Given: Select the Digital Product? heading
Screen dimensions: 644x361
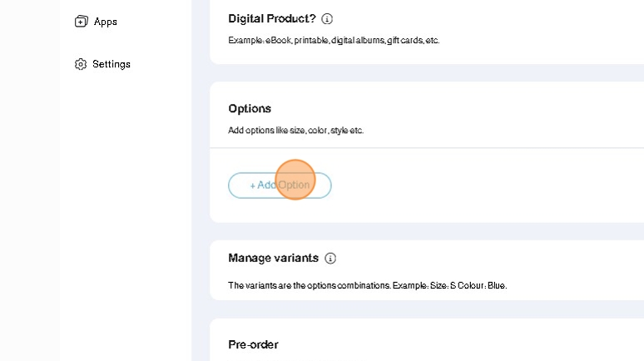Looking at the screenshot, I should point(271,18).
